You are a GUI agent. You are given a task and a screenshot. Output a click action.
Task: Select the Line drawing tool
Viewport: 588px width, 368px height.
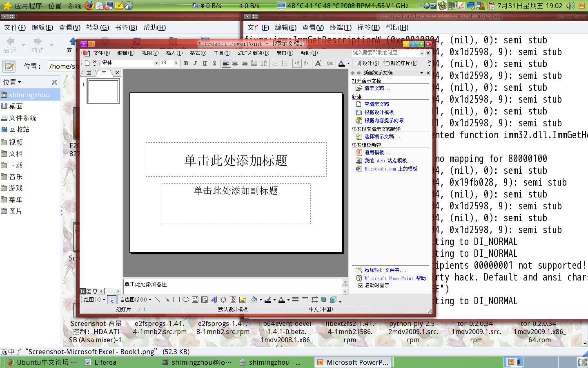pos(157,299)
